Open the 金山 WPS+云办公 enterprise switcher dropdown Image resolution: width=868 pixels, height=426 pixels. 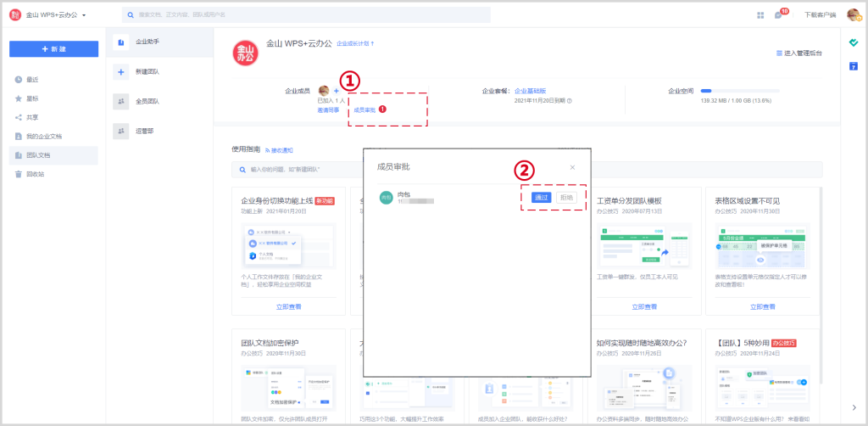56,15
